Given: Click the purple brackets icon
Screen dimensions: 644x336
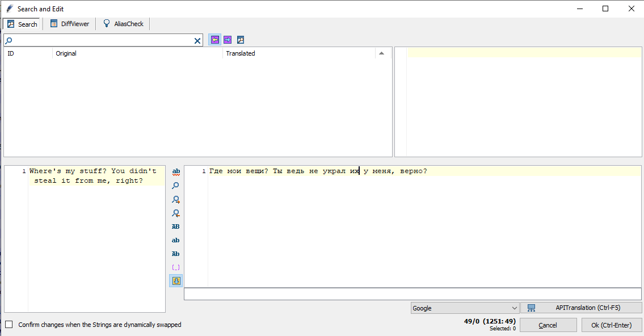Looking at the screenshot, I should pos(176,267).
